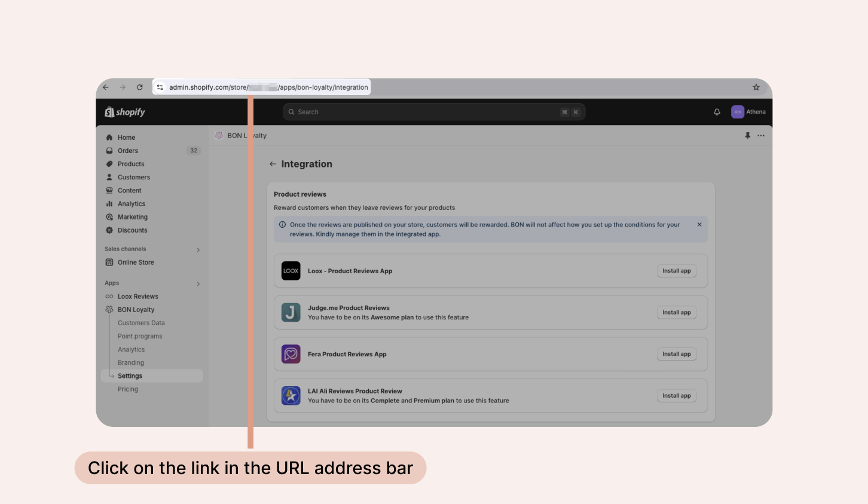Expand the Sales channels section

coord(198,250)
